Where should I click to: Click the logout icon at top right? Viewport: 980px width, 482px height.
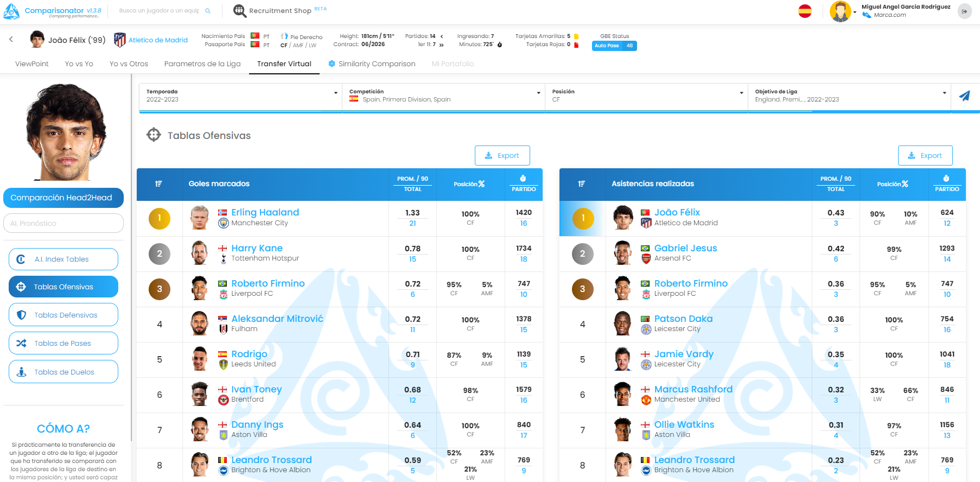click(x=964, y=11)
